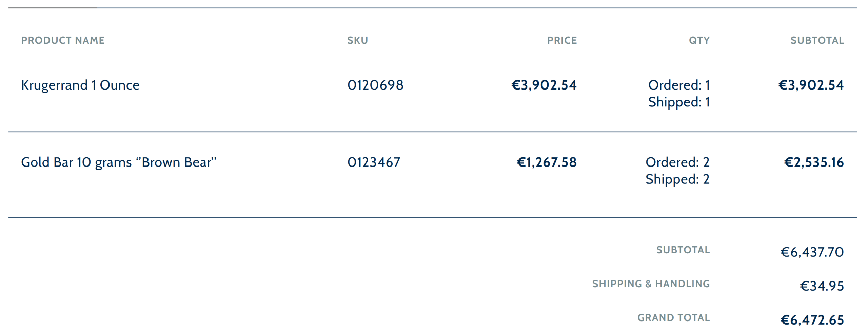Click the Krugerrand unit price in Price column
The image size is (868, 331).
(x=544, y=85)
